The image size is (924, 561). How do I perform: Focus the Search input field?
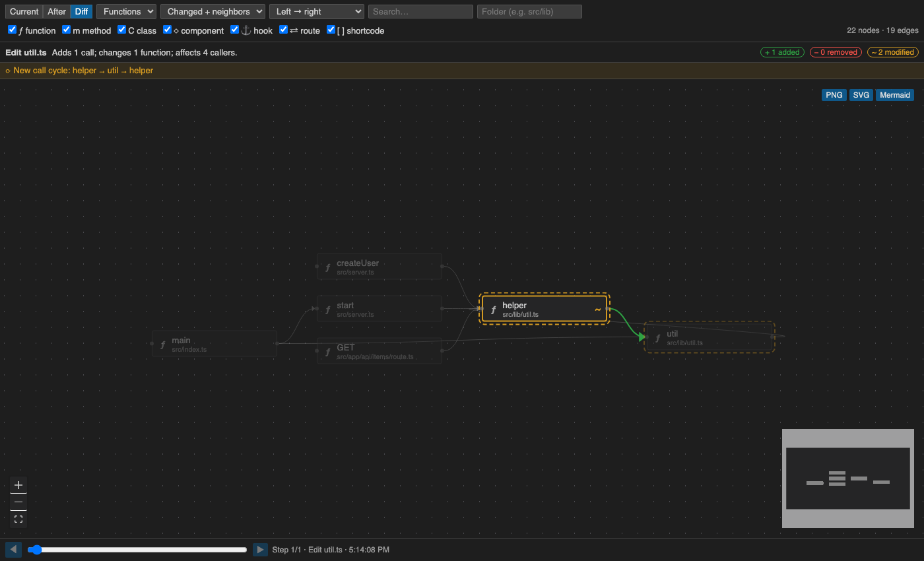[x=420, y=11]
